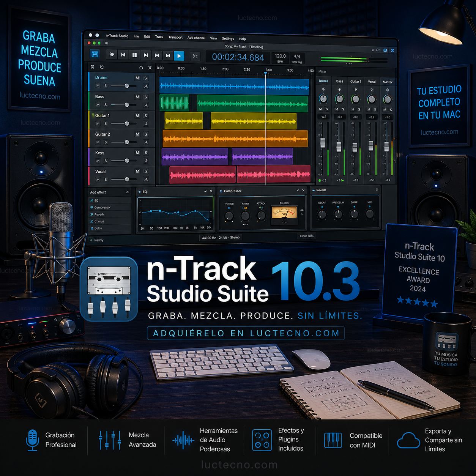
Task: Open the Add channel menu
Action: coord(196,38)
